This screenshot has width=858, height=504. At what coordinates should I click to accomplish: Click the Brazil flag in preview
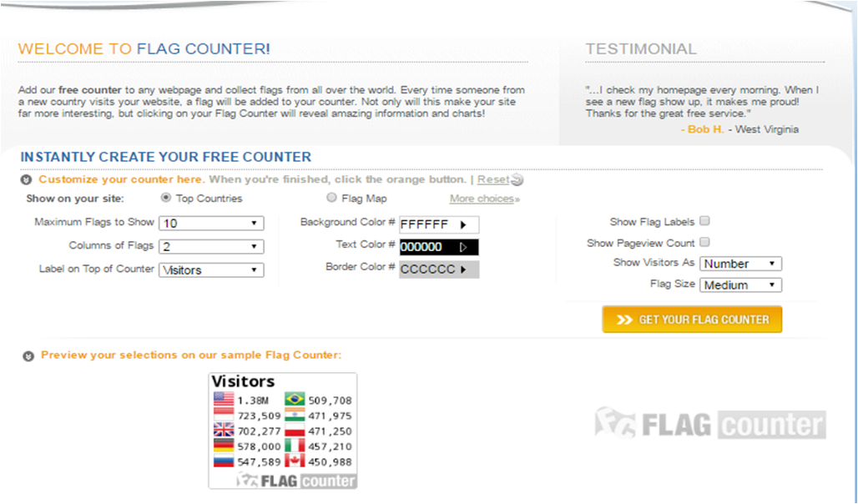click(295, 399)
